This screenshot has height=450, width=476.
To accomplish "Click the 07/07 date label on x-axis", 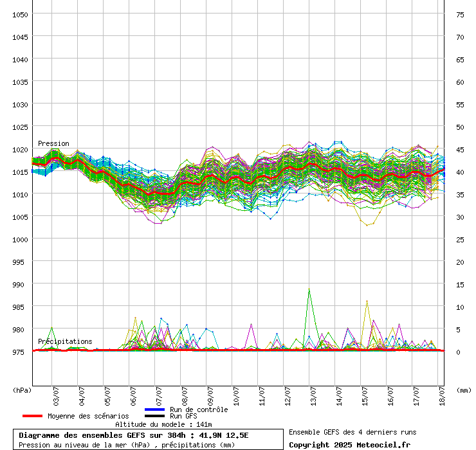I will [x=159, y=396].
